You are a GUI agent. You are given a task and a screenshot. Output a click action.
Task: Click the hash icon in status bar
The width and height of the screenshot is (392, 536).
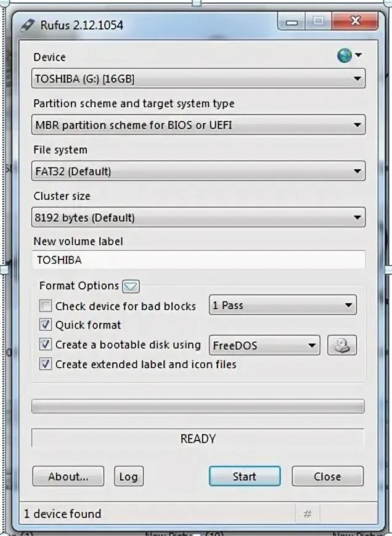(x=307, y=513)
